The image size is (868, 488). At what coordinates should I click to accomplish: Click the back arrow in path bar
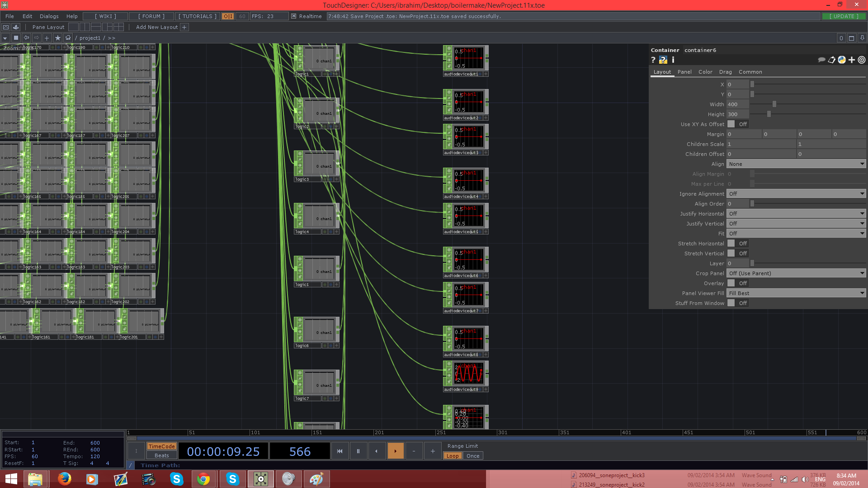click(x=26, y=38)
